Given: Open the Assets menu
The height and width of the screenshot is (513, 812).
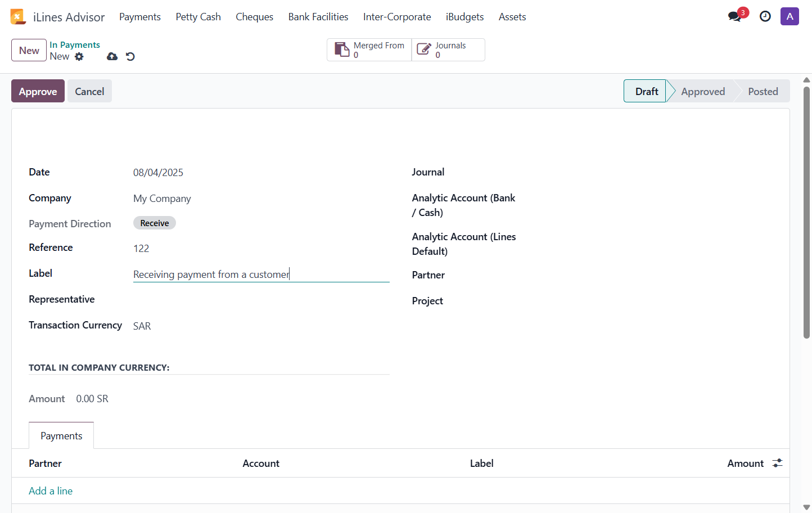Looking at the screenshot, I should pos(512,17).
